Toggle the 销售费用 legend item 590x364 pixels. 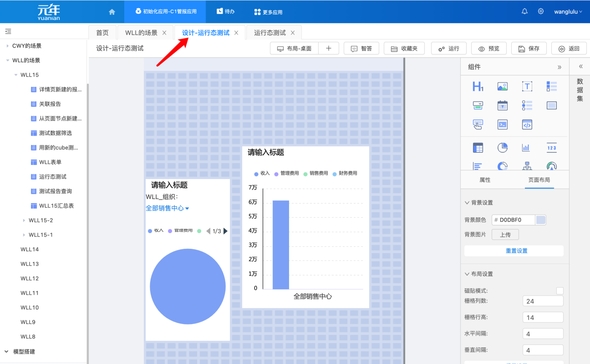click(319, 173)
